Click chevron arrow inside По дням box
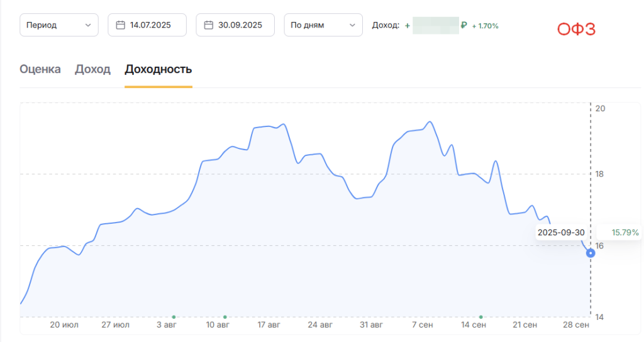The width and height of the screenshot is (644, 342). tap(352, 25)
